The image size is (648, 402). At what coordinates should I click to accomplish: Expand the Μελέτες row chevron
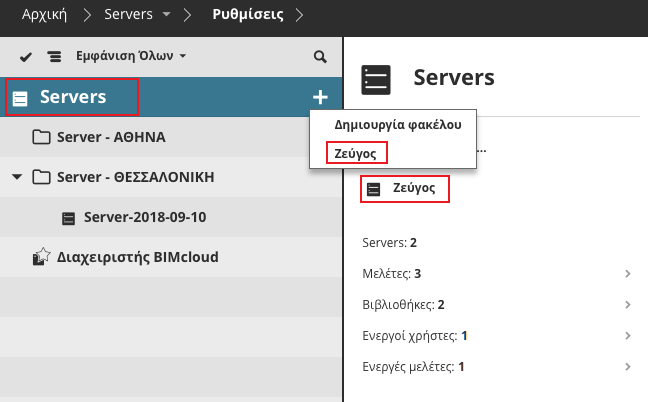tap(627, 273)
